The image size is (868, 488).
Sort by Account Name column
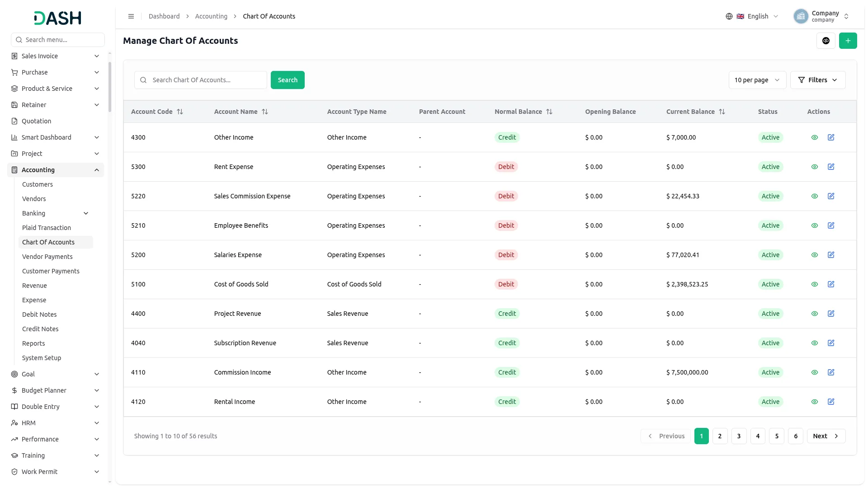[x=265, y=112]
